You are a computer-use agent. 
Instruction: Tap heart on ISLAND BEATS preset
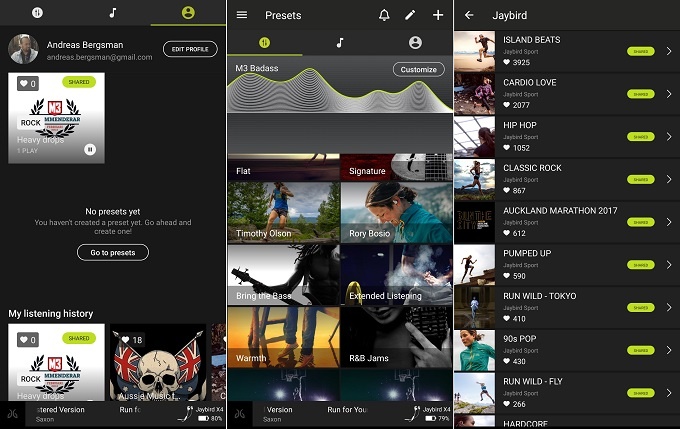508,62
